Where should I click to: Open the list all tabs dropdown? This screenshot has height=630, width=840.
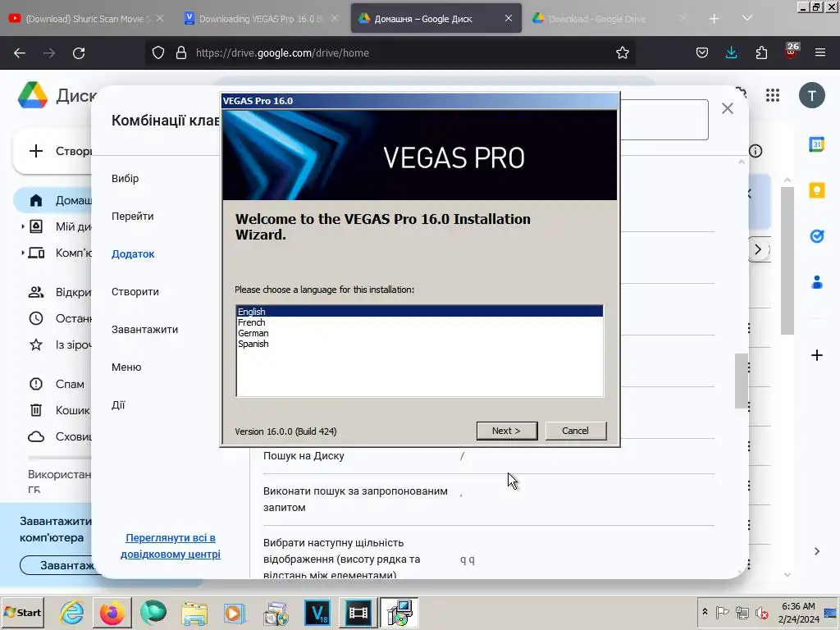point(746,19)
